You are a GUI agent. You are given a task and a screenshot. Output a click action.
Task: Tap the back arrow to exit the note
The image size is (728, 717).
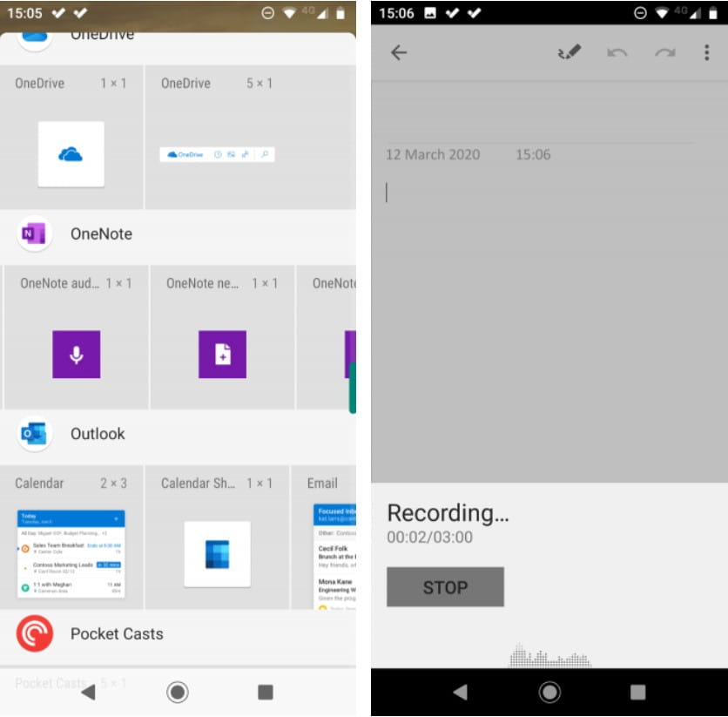(398, 51)
